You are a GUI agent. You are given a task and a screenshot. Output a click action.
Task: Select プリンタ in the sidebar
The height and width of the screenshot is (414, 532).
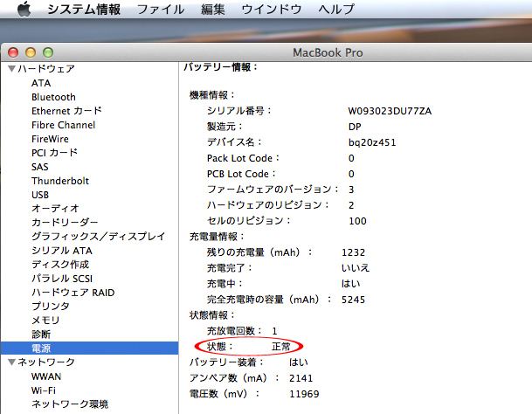[x=51, y=306]
